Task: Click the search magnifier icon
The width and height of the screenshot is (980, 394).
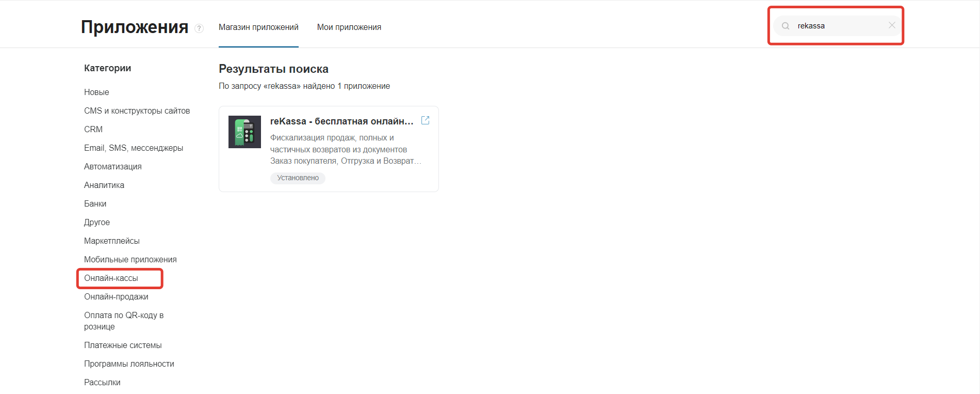Action: 786,26
